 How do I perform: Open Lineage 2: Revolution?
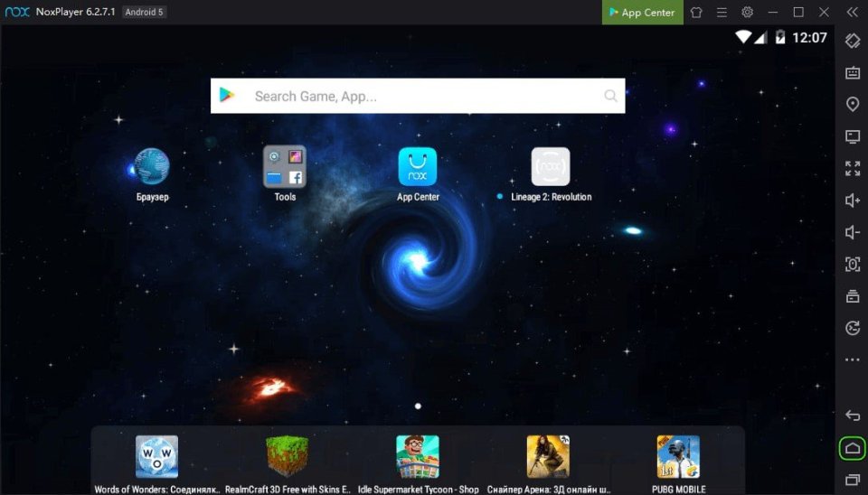551,167
